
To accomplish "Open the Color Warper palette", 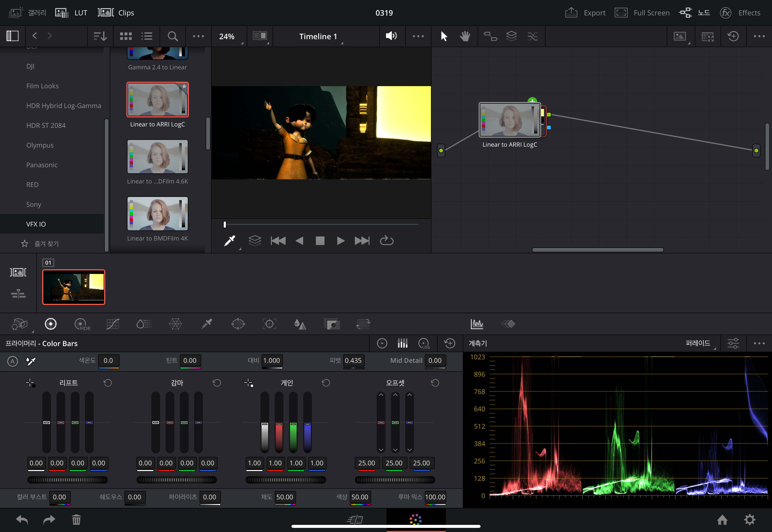I will [x=175, y=324].
